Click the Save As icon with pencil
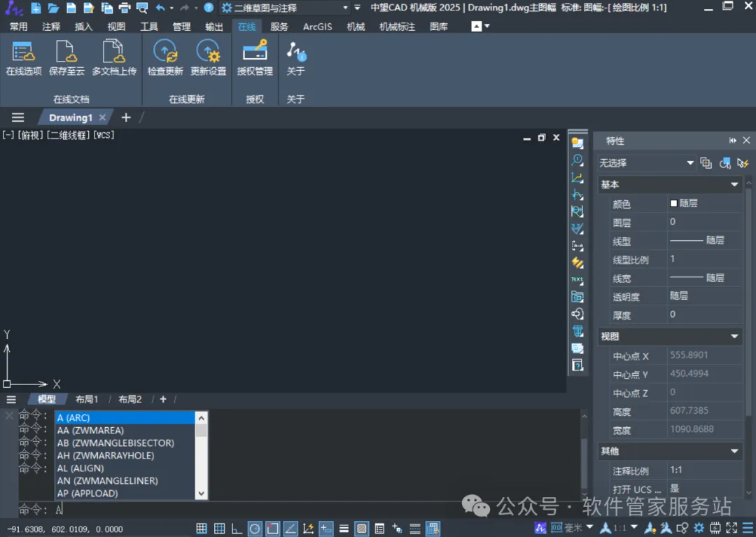This screenshot has width=756, height=537. coord(89,8)
